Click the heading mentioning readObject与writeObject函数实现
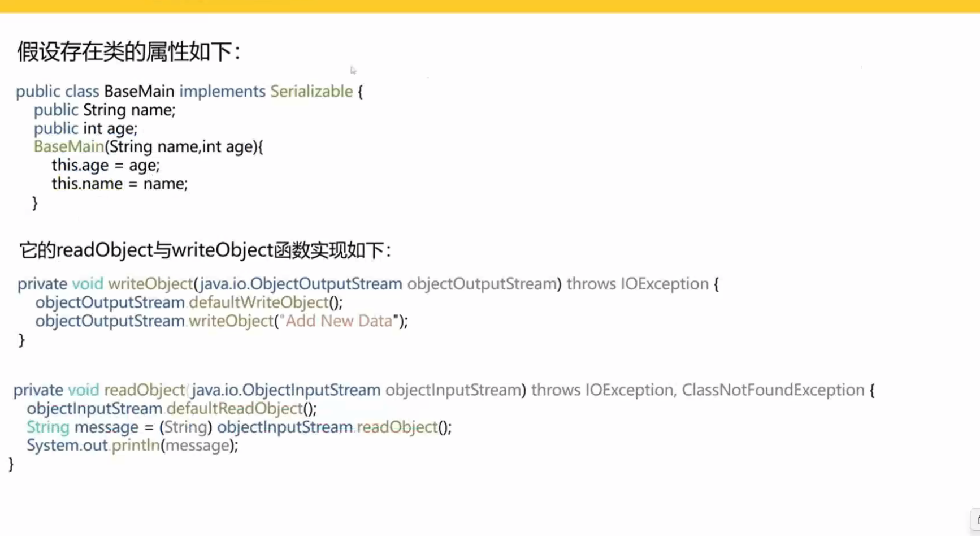Screen dimensions: 980x536 (205, 250)
